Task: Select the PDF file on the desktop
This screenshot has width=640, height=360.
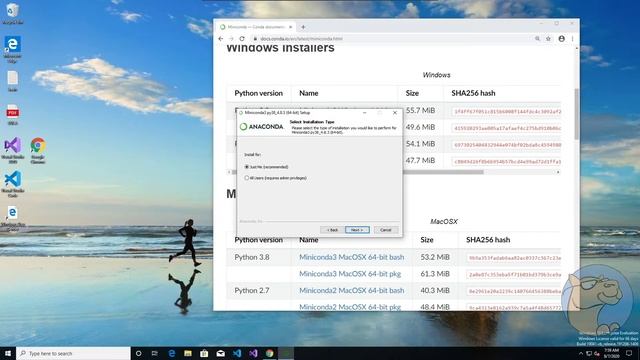Action: coord(13,115)
